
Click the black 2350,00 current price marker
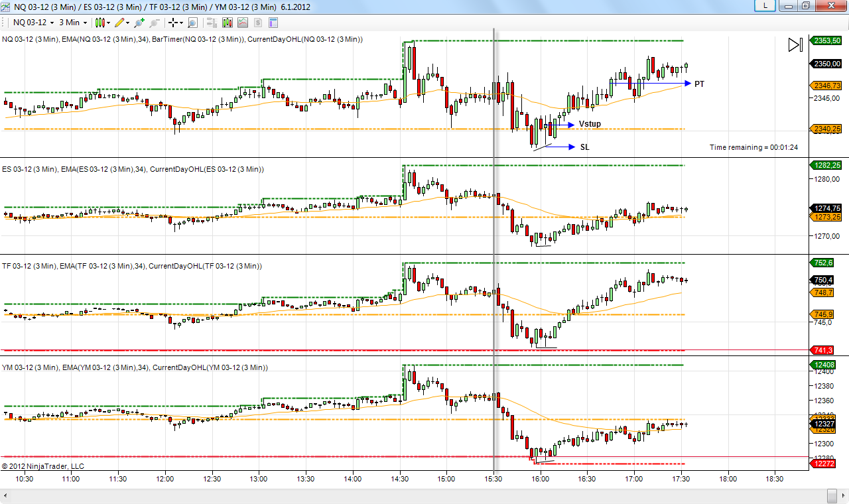click(826, 64)
